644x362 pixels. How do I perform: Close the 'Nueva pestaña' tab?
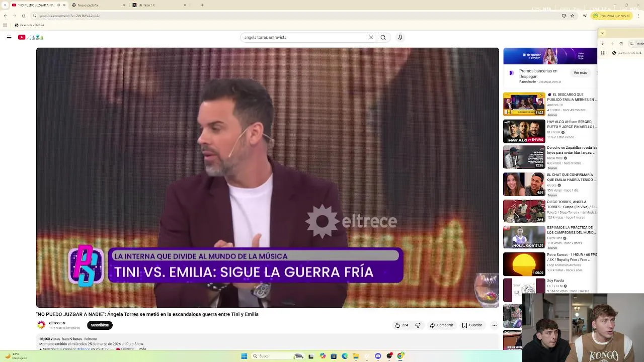tap(124, 5)
